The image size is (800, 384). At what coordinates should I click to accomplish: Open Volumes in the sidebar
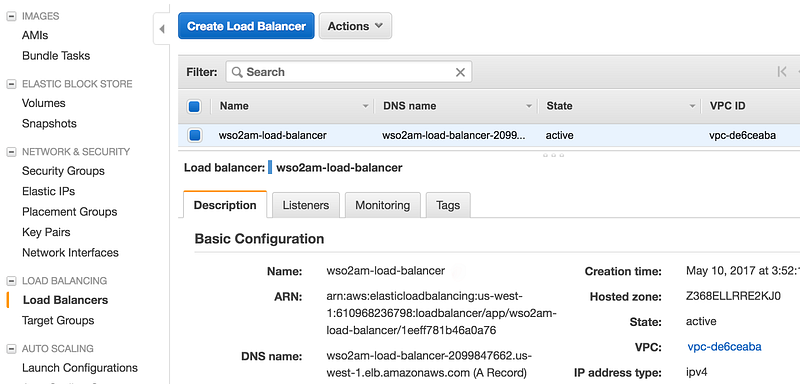click(44, 104)
